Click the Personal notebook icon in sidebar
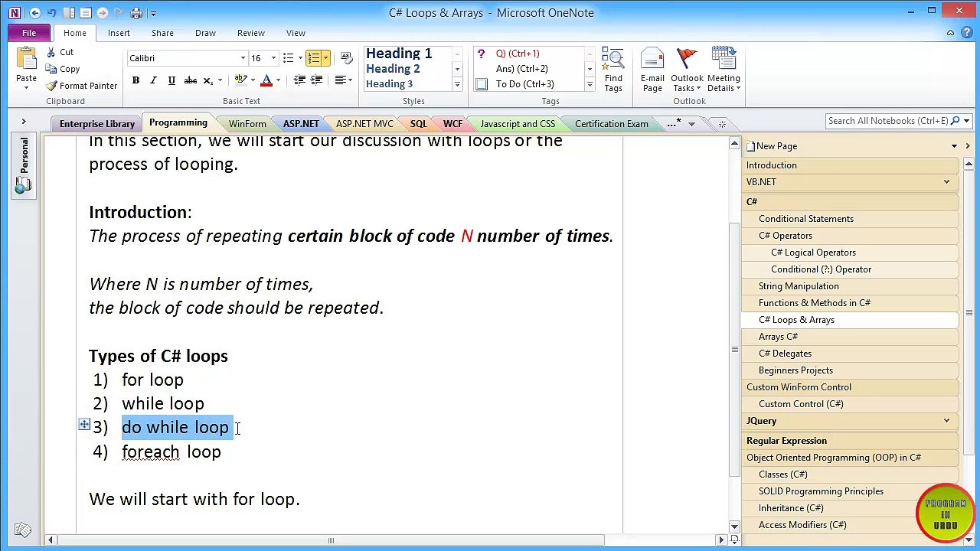 pos(23,184)
